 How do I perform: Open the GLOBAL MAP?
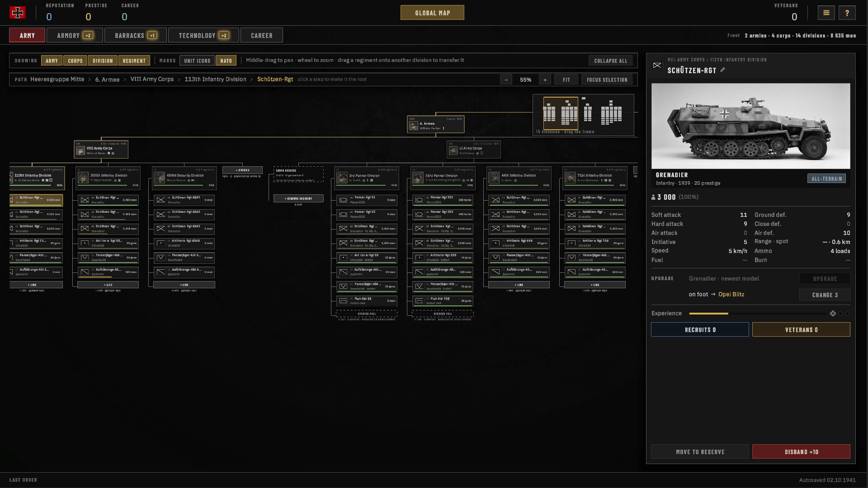tap(432, 13)
